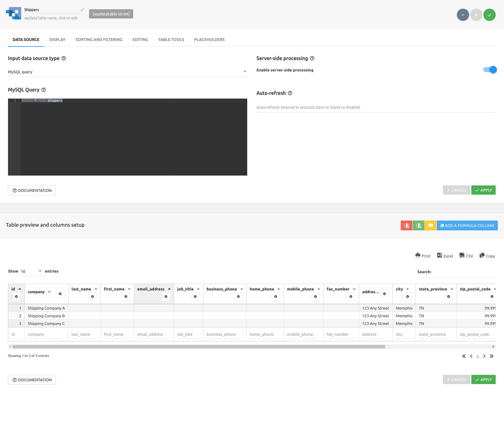504x446 pixels.
Task: Open the Show entries count dropdown
Action: [x=31, y=271]
